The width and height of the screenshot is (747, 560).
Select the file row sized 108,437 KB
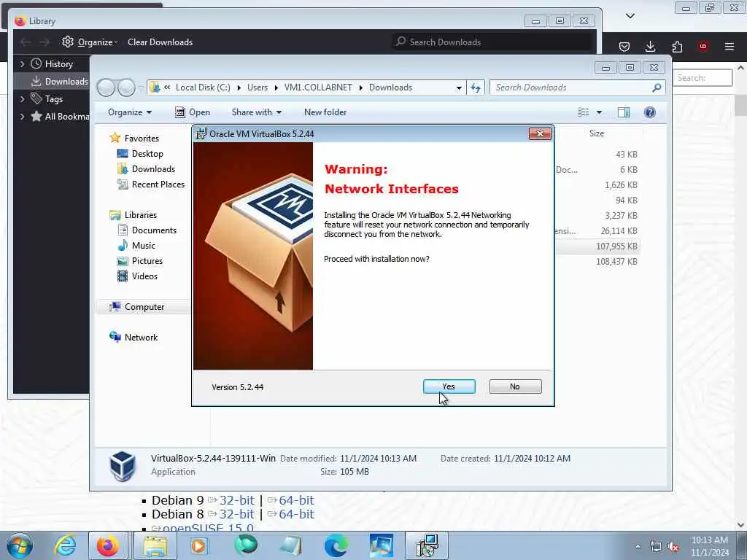(597, 262)
